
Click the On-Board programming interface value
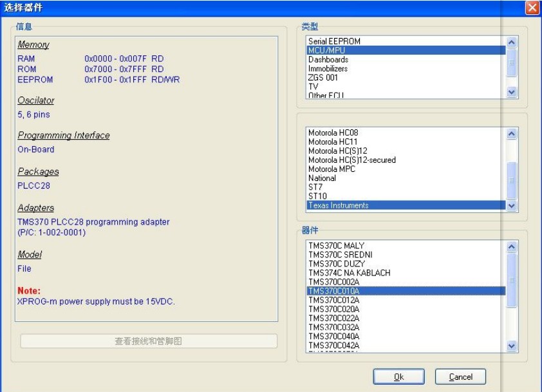[x=36, y=149]
